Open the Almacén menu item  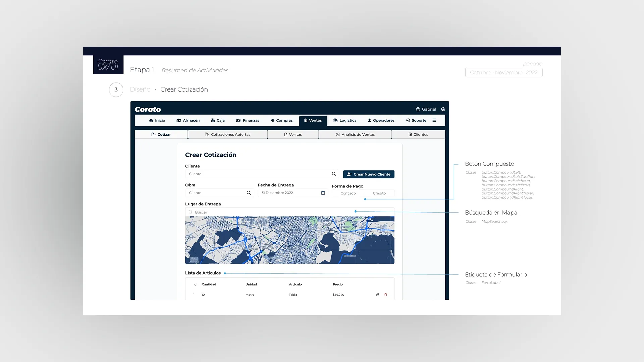click(188, 120)
